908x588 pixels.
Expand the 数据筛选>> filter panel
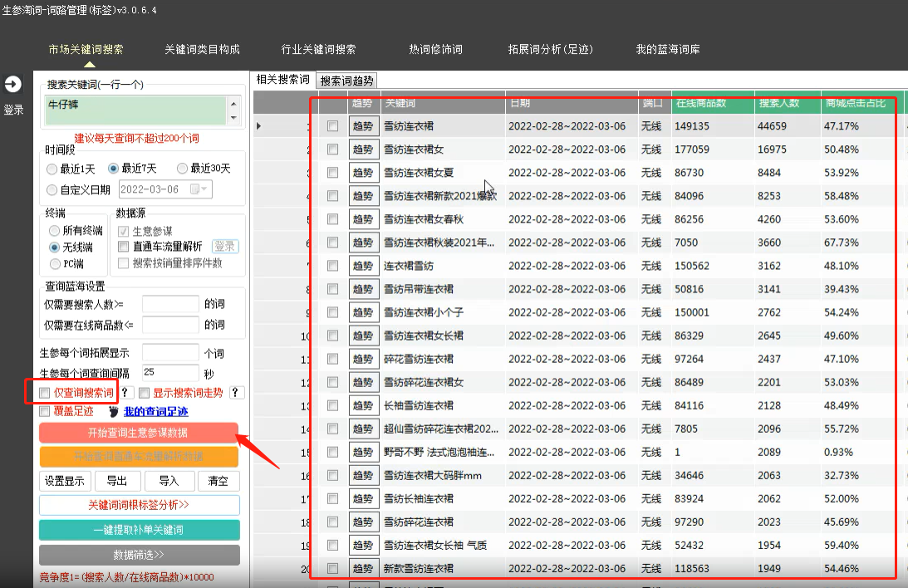pos(139,555)
